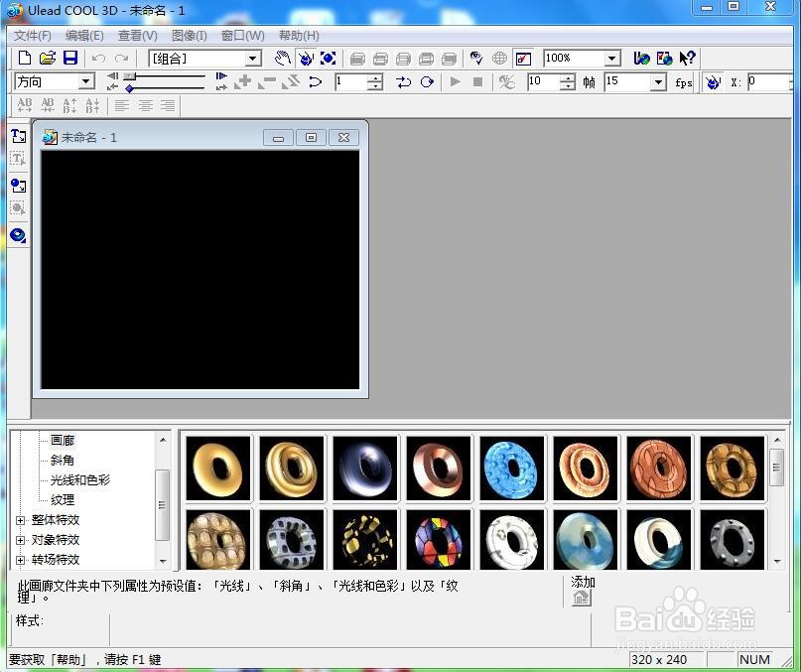Image resolution: width=801 pixels, height=672 pixels.
Task: Click the Edit Text tool in sidebar
Action: tap(19, 159)
